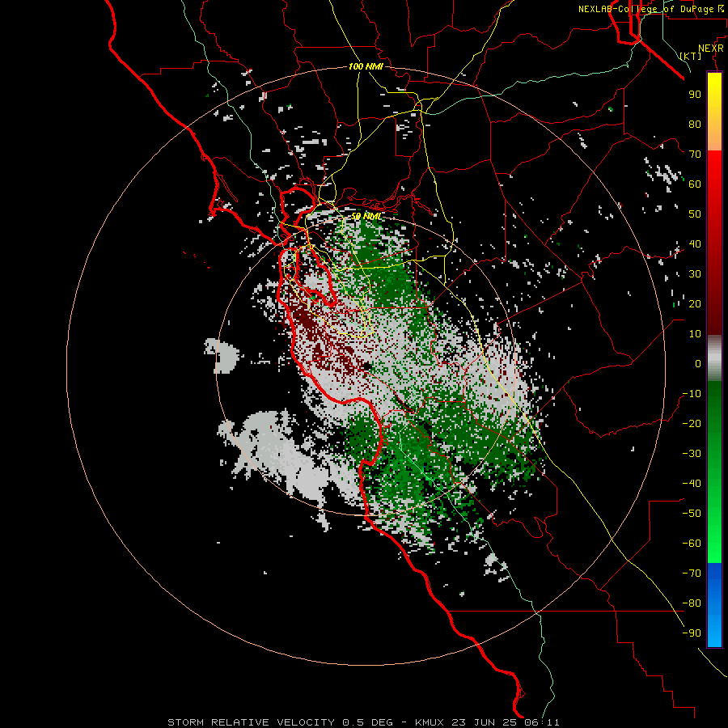Click the -90 value on the velocity scale
This screenshot has width=728, height=728.
coord(692,633)
